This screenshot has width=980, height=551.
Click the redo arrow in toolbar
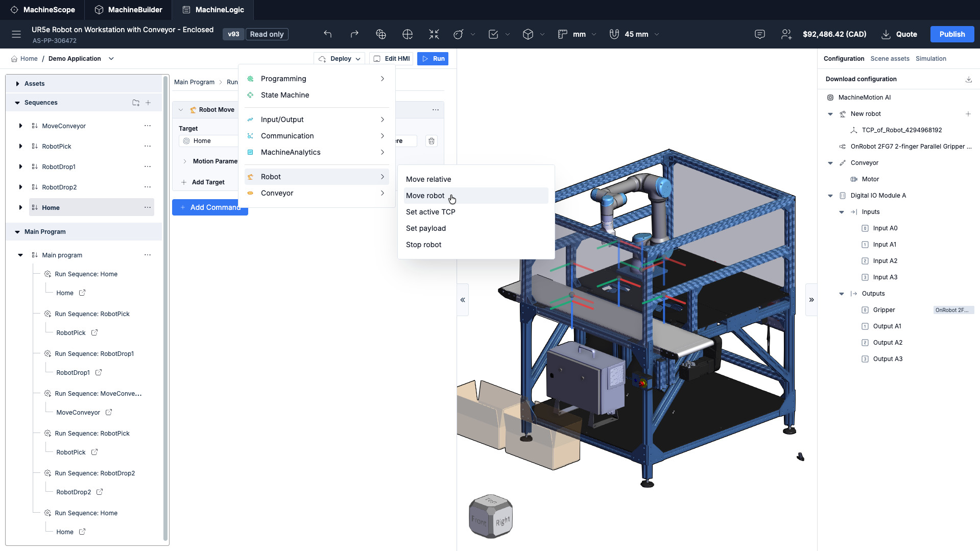(x=354, y=34)
